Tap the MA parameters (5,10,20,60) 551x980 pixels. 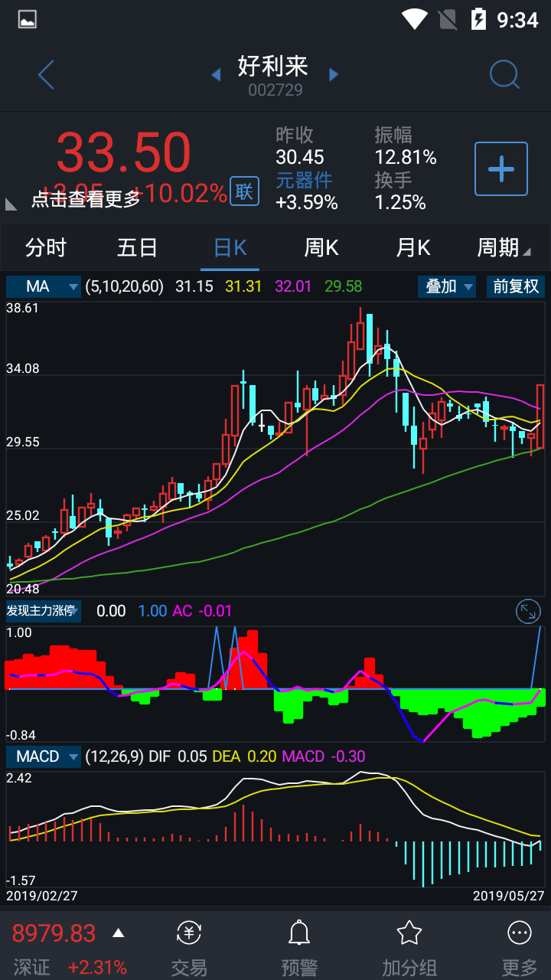point(124,286)
